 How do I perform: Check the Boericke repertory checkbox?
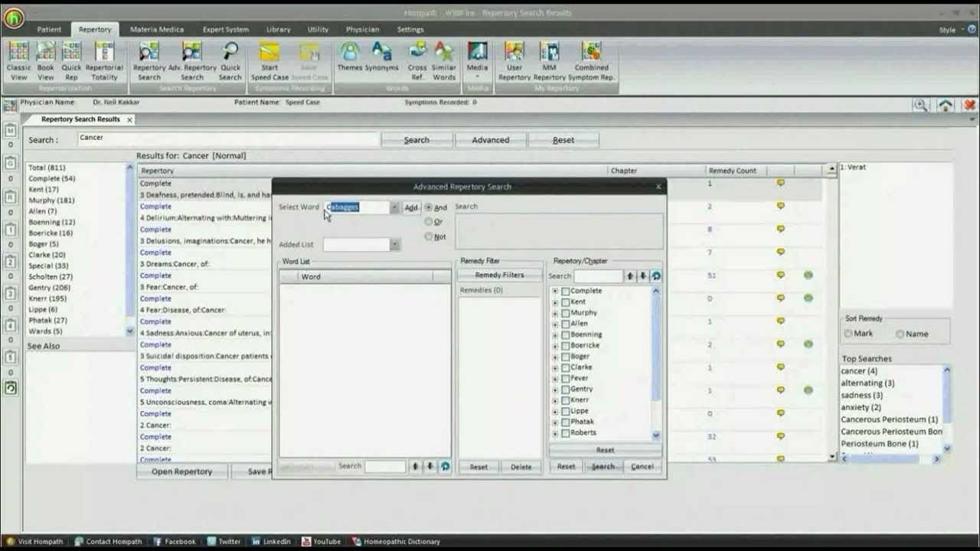(x=565, y=345)
